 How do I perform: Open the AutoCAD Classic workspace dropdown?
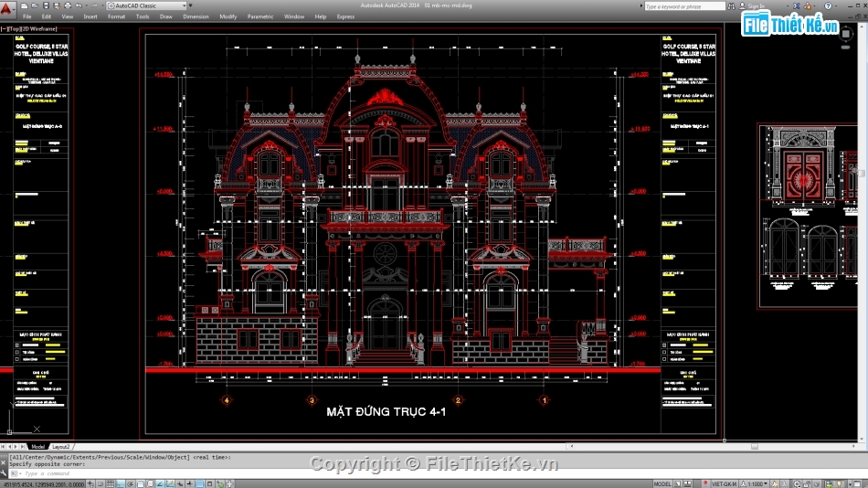tap(147, 5)
